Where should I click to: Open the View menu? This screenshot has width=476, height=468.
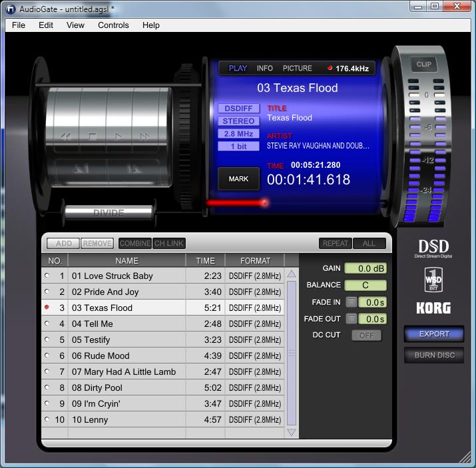coord(75,25)
